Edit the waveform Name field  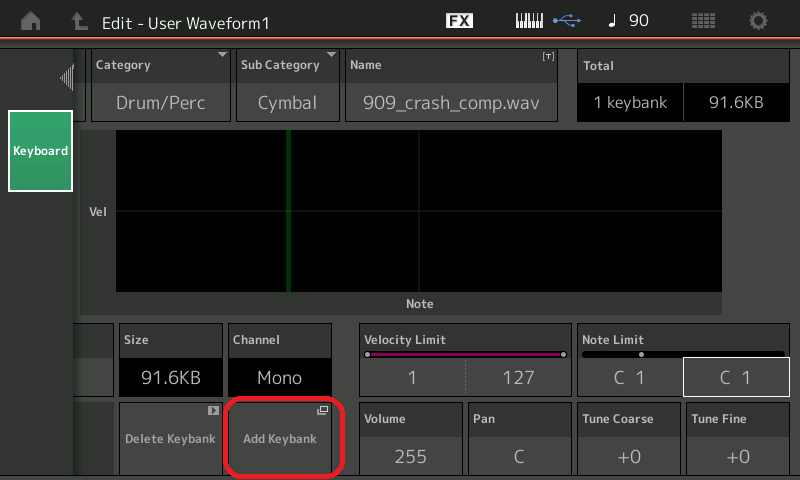[x=451, y=101]
